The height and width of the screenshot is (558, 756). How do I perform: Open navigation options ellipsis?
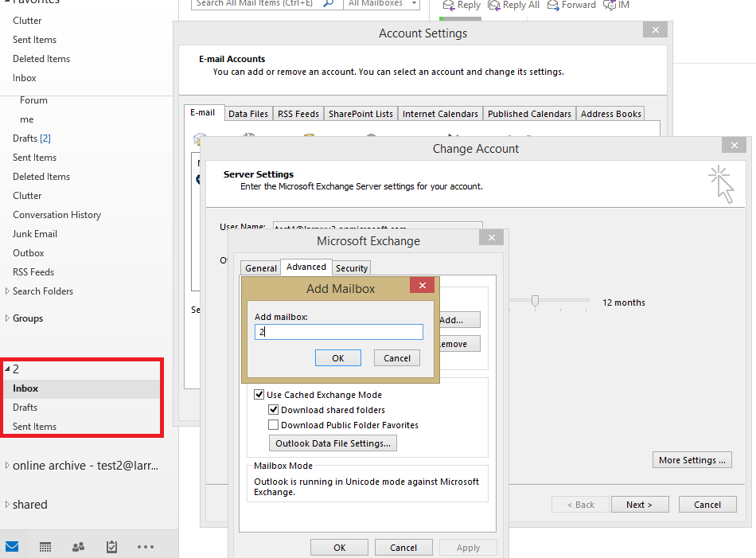click(145, 546)
